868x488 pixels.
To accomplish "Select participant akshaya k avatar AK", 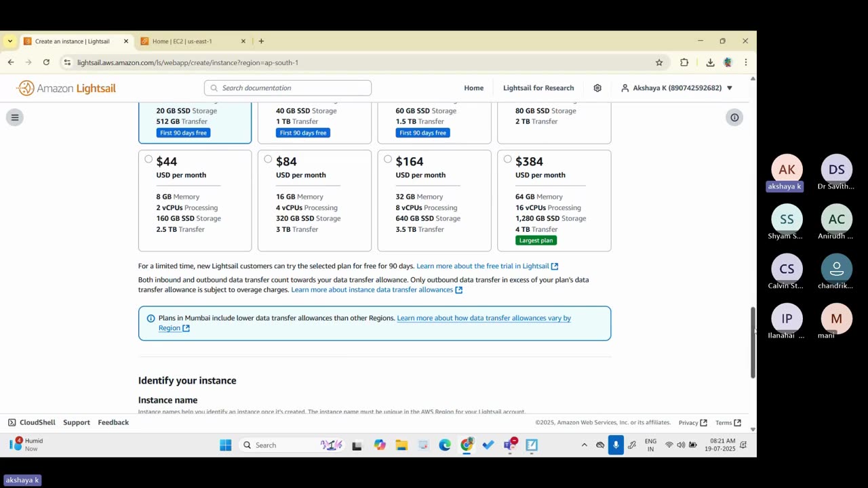I will (x=787, y=169).
